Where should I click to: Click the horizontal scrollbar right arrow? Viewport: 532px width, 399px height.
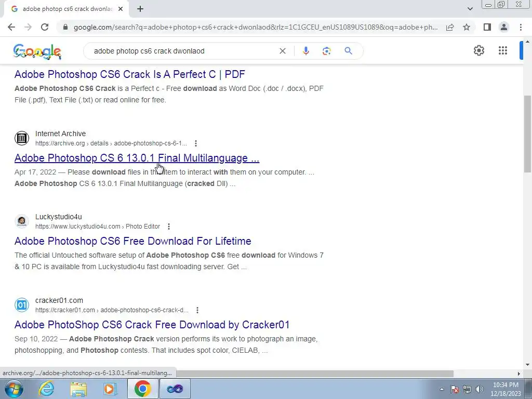pos(518,374)
